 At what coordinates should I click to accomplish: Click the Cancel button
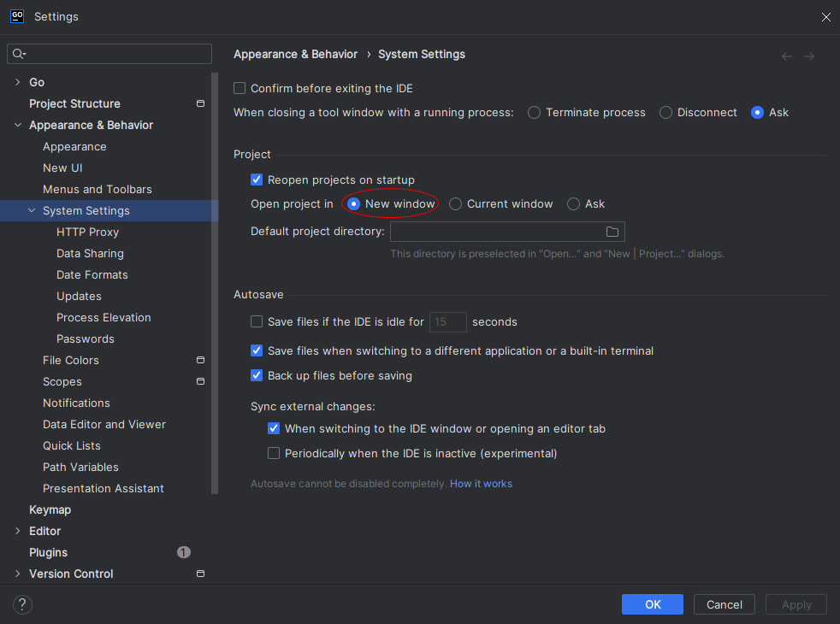tap(724, 604)
